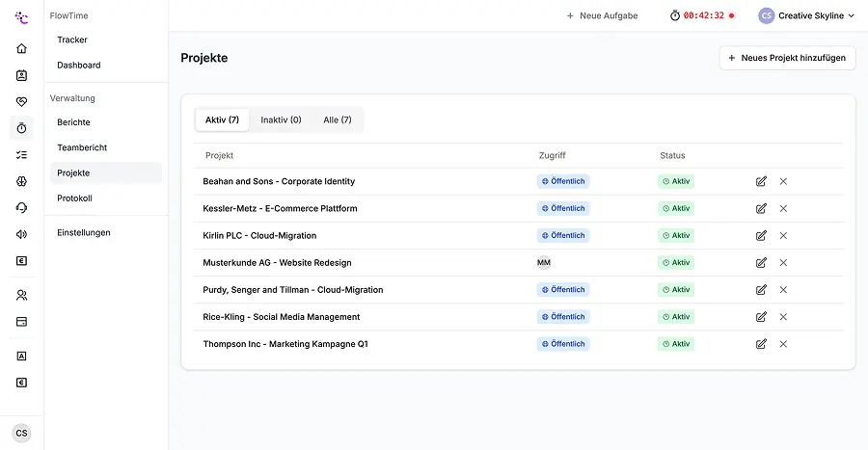Viewport: 868px width, 450px height.
Task: Click Neues Projekt hinzufügen button
Action: click(787, 58)
